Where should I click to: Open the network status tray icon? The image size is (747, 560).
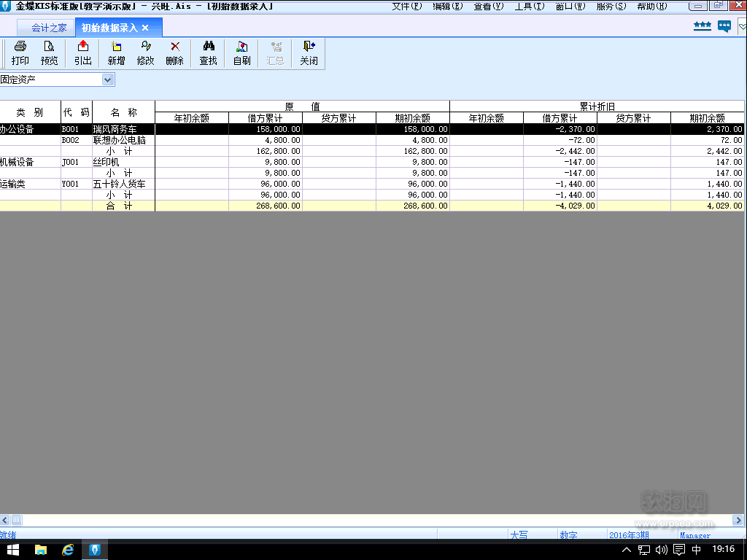(644, 550)
